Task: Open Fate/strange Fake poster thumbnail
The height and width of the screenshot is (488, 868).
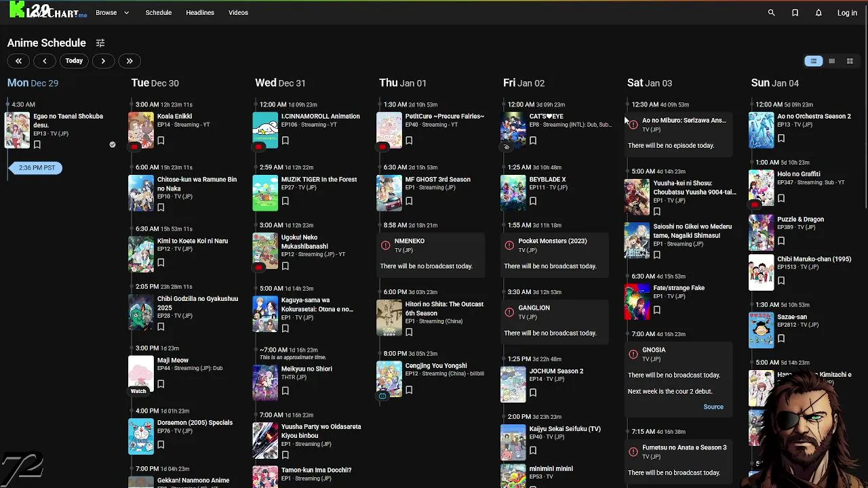Action: coord(637,301)
